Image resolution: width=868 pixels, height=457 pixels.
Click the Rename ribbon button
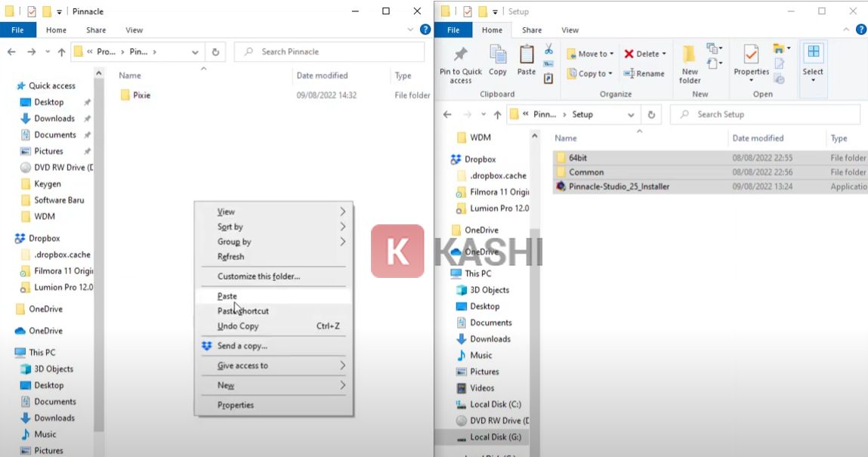[644, 74]
